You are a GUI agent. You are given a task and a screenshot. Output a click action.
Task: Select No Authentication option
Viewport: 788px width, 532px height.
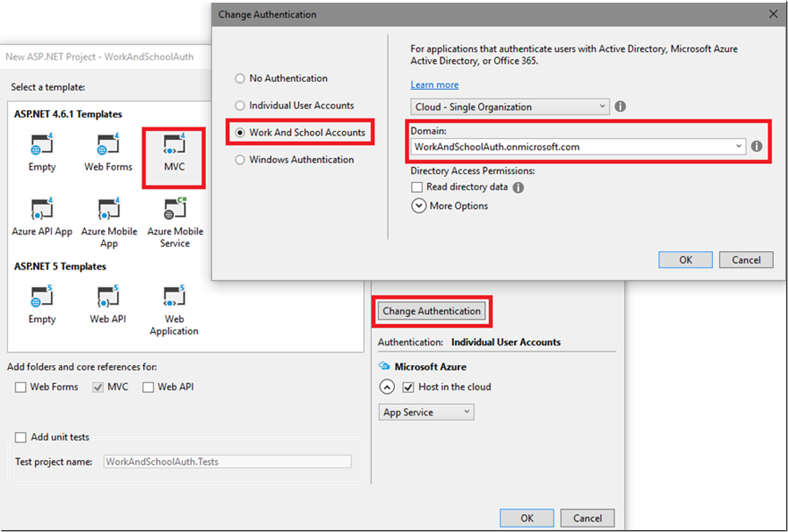[240, 78]
